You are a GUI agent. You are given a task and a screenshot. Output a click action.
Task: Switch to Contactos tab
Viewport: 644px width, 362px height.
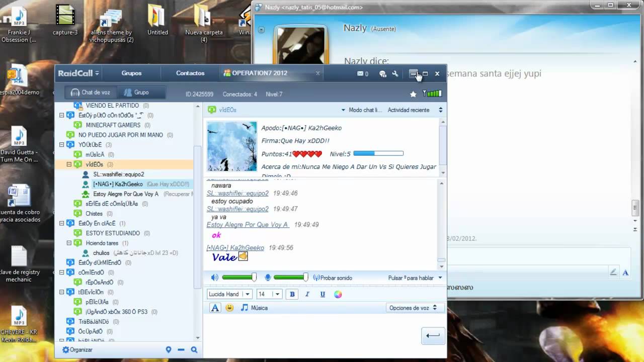pos(190,73)
